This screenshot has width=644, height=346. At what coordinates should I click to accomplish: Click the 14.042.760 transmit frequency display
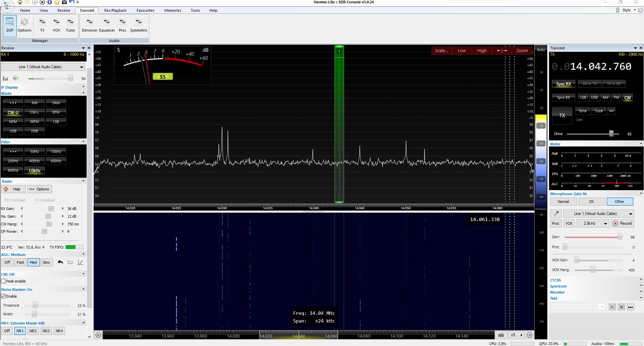click(600, 67)
